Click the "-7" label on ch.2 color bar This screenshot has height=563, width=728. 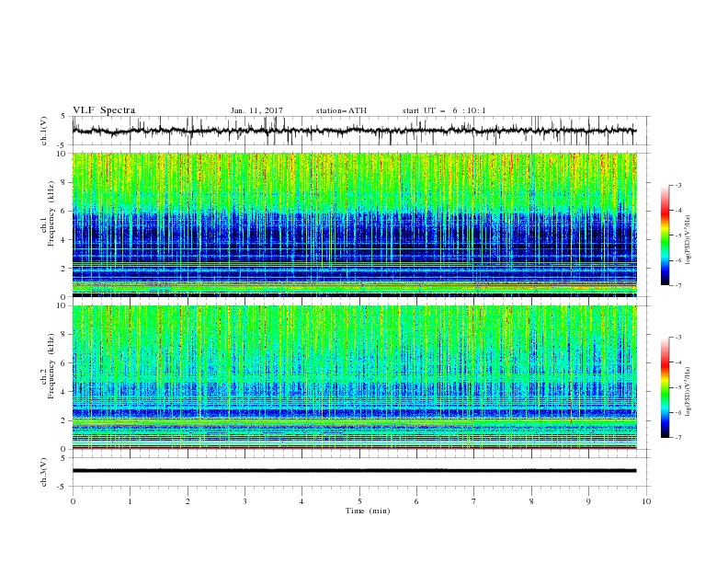[x=678, y=437]
